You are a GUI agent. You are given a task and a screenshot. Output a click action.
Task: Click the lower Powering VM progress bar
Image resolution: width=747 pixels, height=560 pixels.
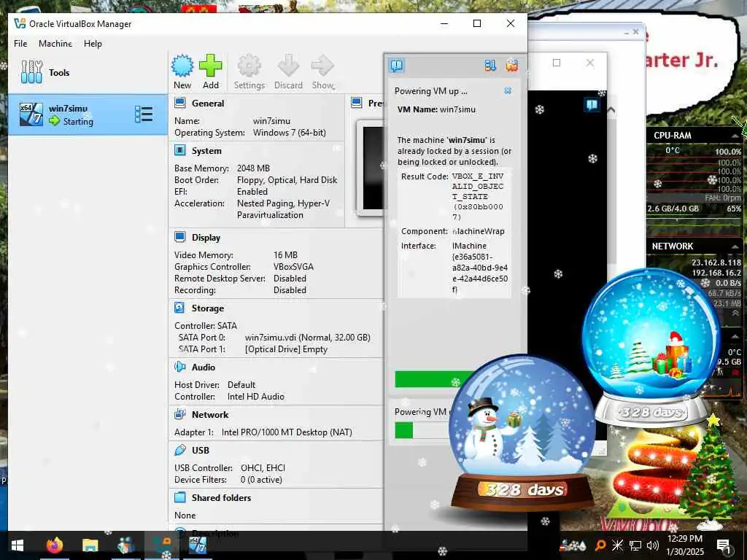422,430
